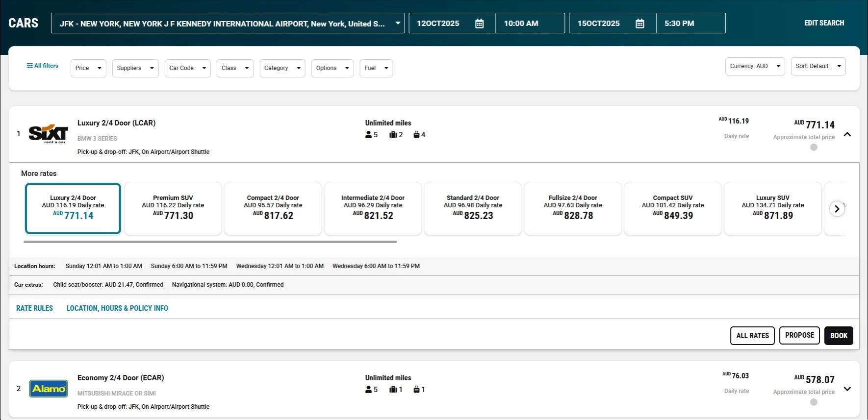
Task: Click EDIT SEARCH link
Action: point(824,23)
